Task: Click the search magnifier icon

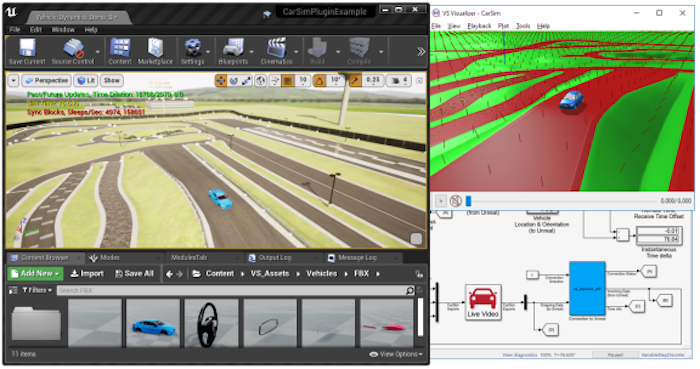Action: [x=410, y=290]
